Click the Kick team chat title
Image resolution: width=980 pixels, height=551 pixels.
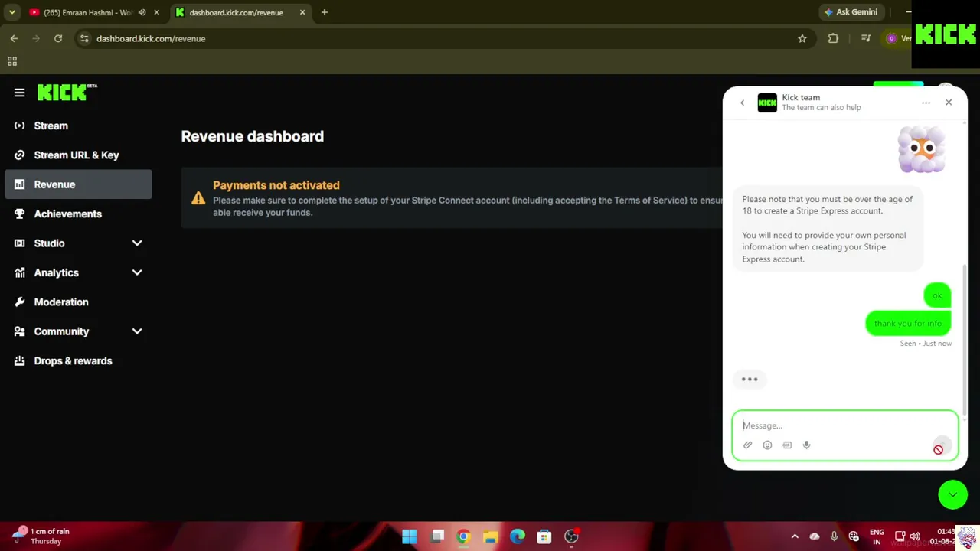click(801, 97)
